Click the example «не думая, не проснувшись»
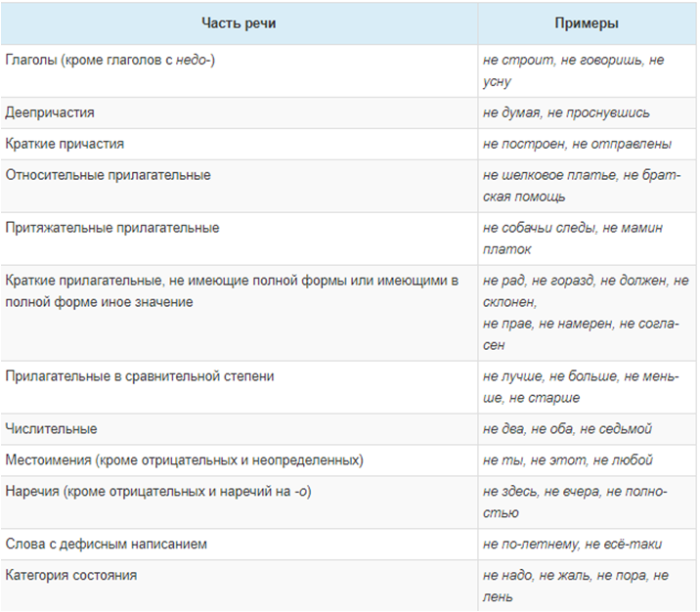The image size is (700, 612). click(566, 113)
